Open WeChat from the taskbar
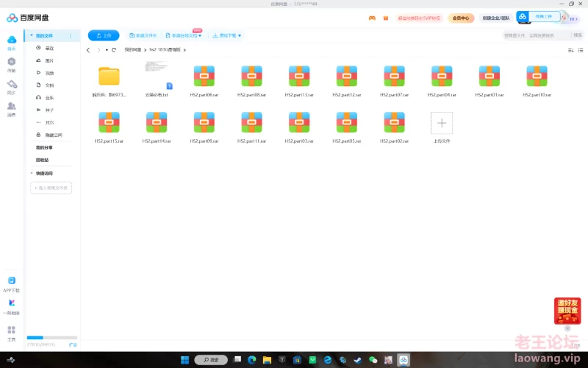Image resolution: width=588 pixels, height=368 pixels. 373,360
